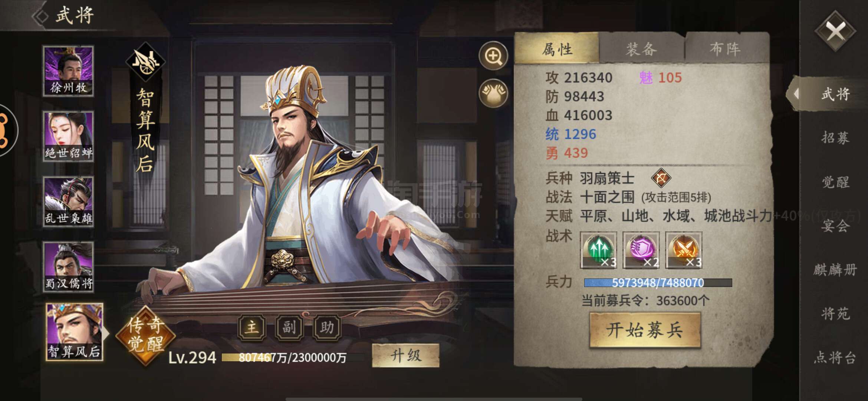Select the purple shield tactic icon
This screenshot has width=868, height=401.
(x=641, y=250)
